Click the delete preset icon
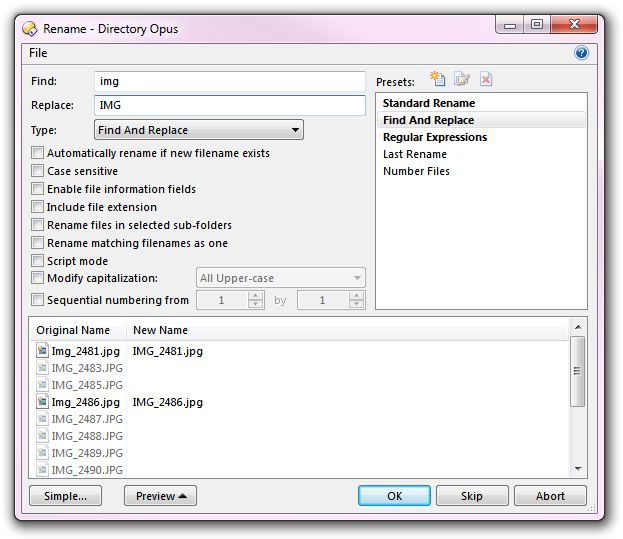The width and height of the screenshot is (623, 539). click(486, 79)
